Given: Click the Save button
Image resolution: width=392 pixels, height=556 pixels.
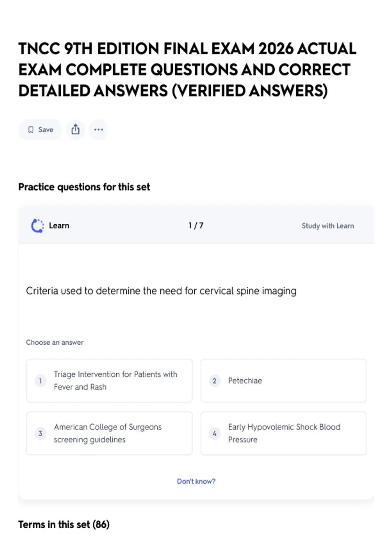Looking at the screenshot, I should (40, 130).
